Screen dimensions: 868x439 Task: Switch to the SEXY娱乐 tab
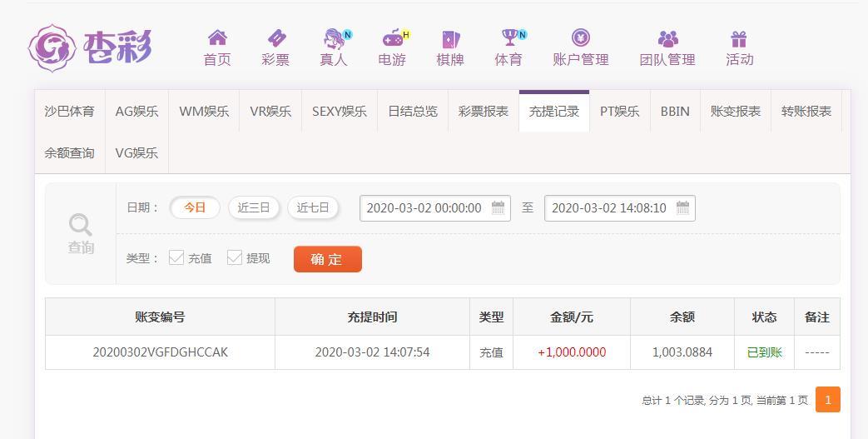(340, 112)
